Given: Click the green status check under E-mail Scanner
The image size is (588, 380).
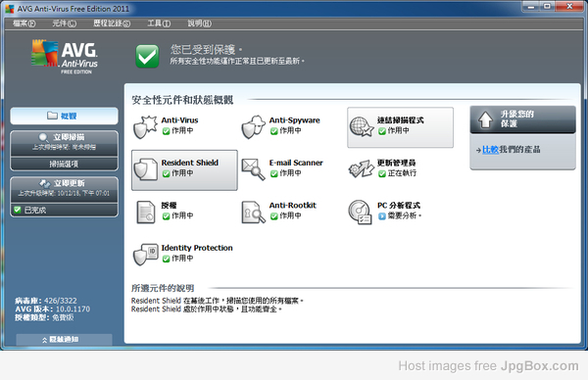Looking at the screenshot, I should 274,174.
